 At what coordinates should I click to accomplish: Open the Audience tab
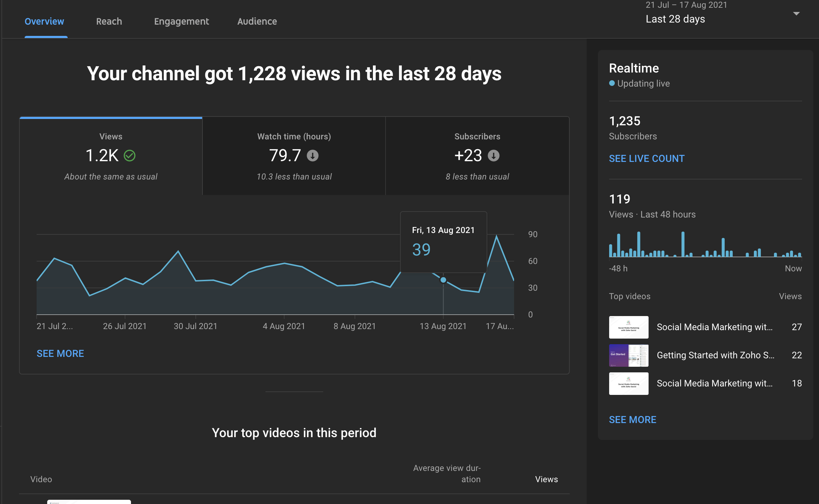click(x=257, y=21)
